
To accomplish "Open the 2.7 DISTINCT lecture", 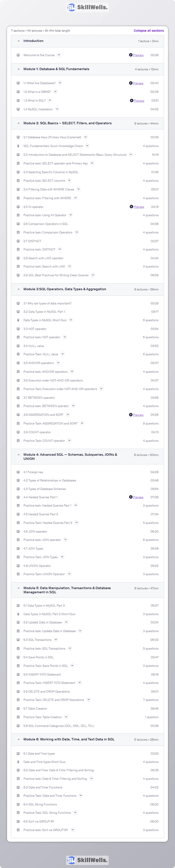I will coord(32,241).
